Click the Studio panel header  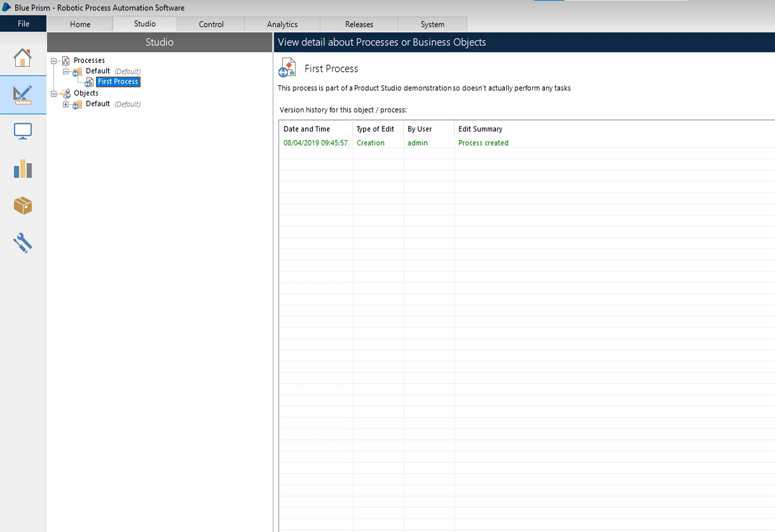(160, 42)
